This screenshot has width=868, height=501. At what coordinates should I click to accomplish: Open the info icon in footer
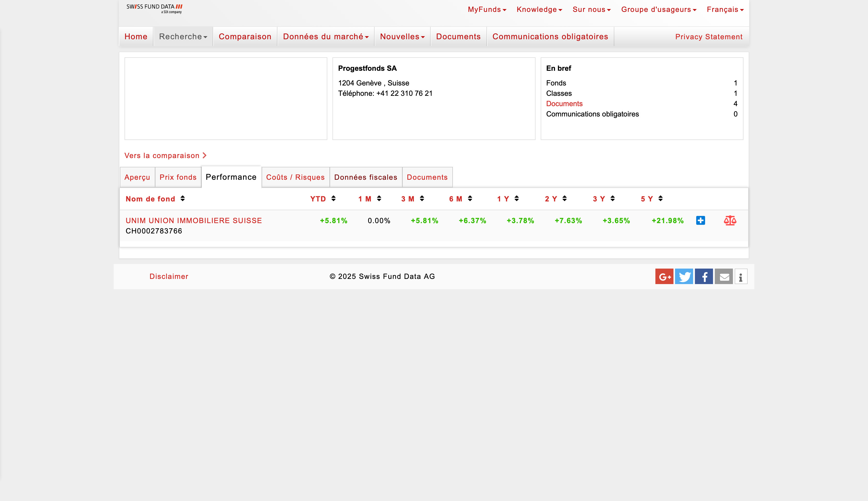[x=741, y=277]
